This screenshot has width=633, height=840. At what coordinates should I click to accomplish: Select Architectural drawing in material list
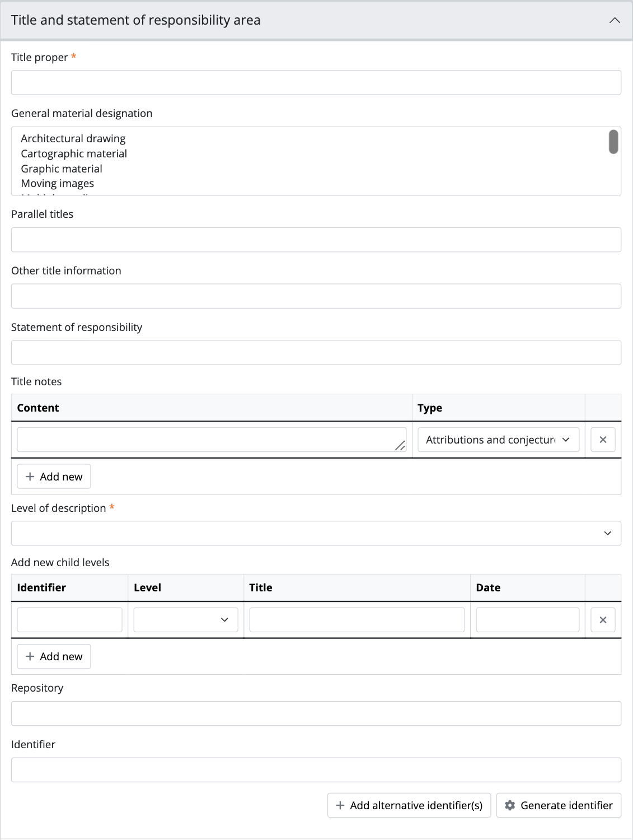[x=73, y=138]
